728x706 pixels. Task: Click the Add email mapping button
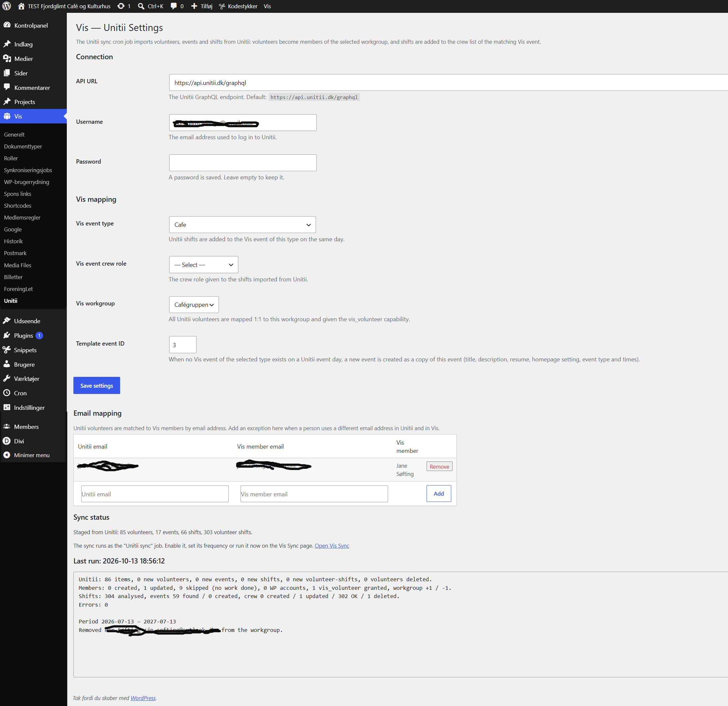pos(439,494)
